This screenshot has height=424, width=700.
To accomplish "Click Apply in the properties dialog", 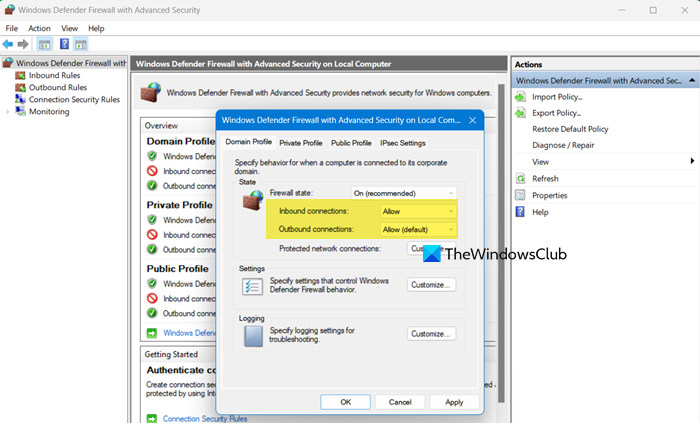I will tap(454, 402).
